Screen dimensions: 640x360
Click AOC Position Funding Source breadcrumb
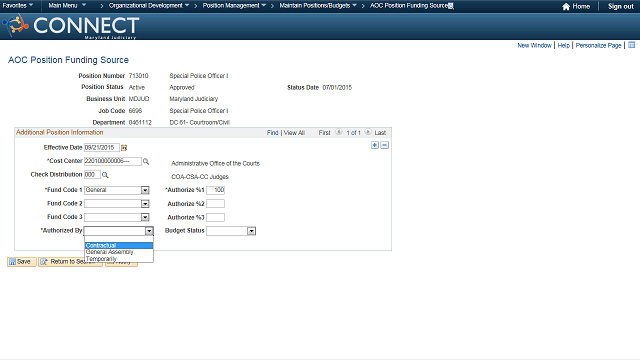tap(409, 6)
